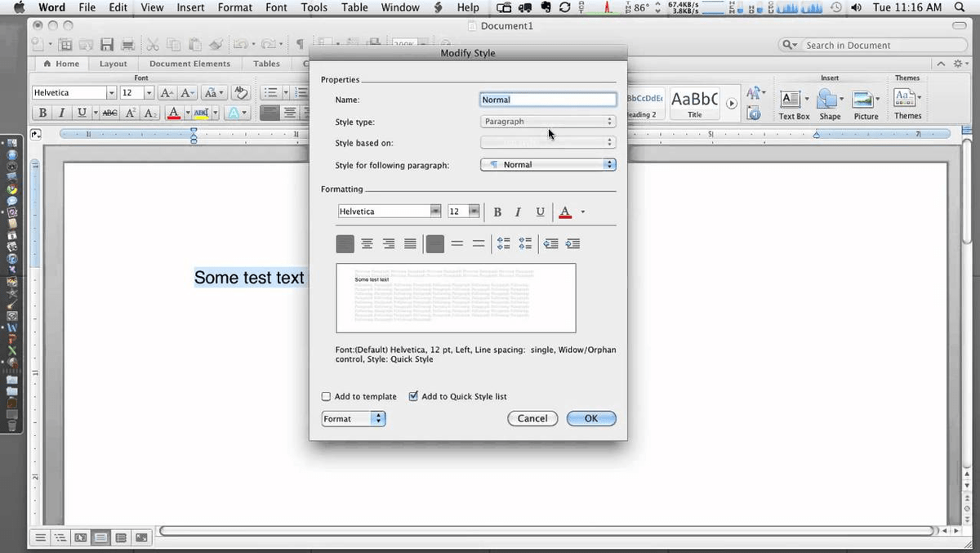Open the Style for following paragraph dropdown
This screenshot has height=553, width=980.
609,164
